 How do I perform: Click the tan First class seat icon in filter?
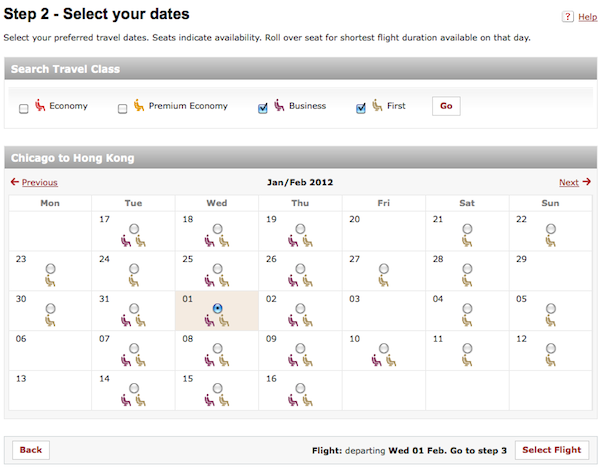(x=377, y=105)
